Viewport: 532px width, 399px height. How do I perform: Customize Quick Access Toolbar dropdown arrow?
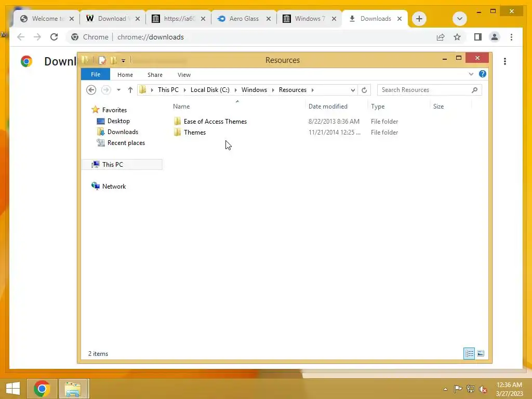[123, 61]
